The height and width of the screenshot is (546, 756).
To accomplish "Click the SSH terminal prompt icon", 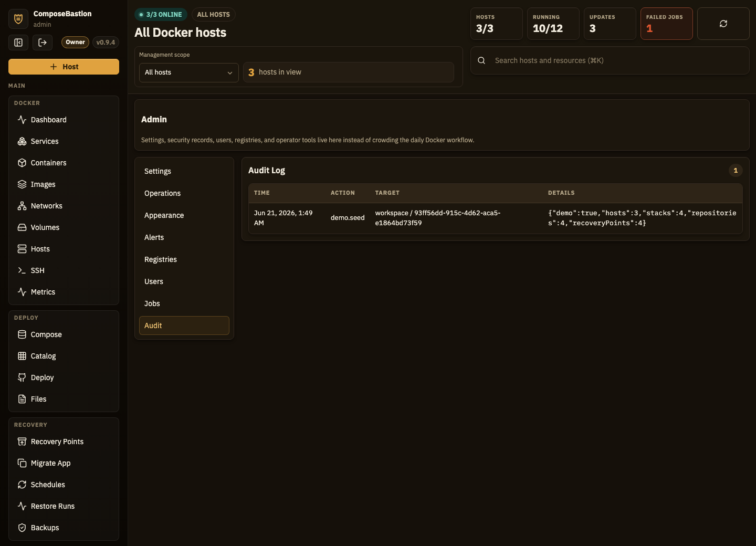I will 22,270.
